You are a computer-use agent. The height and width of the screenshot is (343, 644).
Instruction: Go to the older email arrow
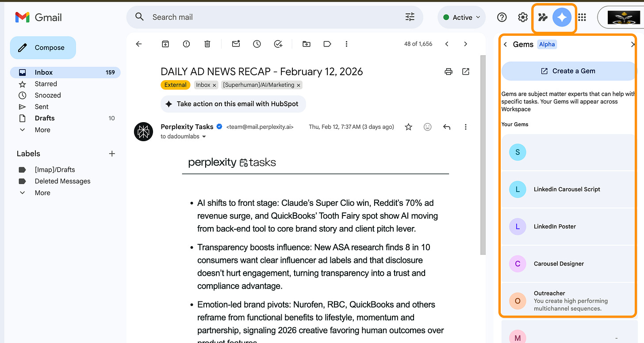click(x=465, y=44)
